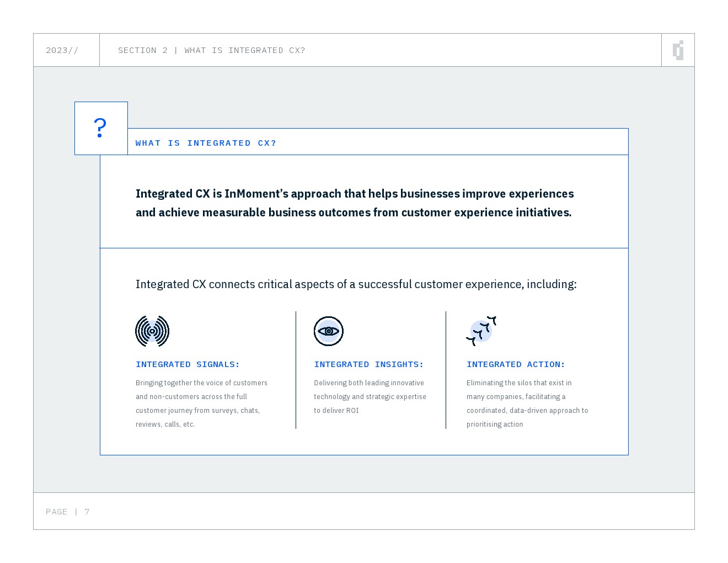Click the paragraph about voice of customers
This screenshot has width=728, height=563.
point(201,403)
